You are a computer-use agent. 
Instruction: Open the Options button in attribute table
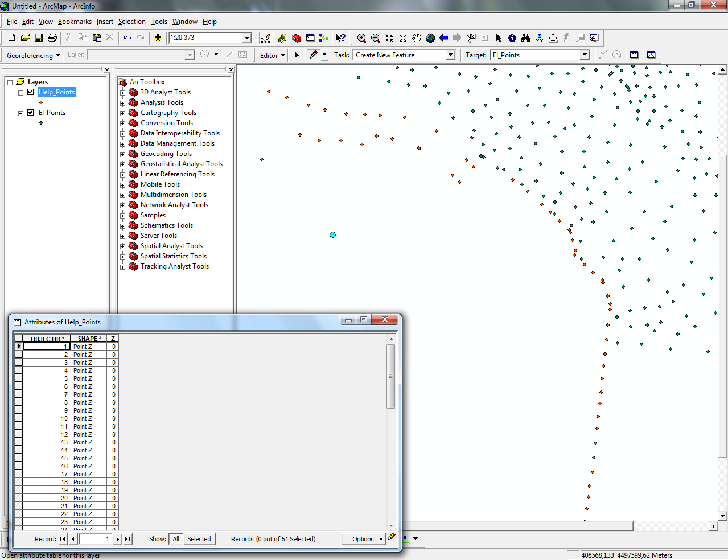coord(363,539)
